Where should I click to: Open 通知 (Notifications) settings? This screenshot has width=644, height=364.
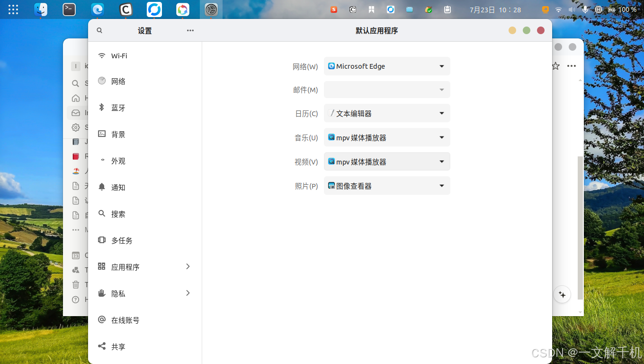click(x=118, y=187)
